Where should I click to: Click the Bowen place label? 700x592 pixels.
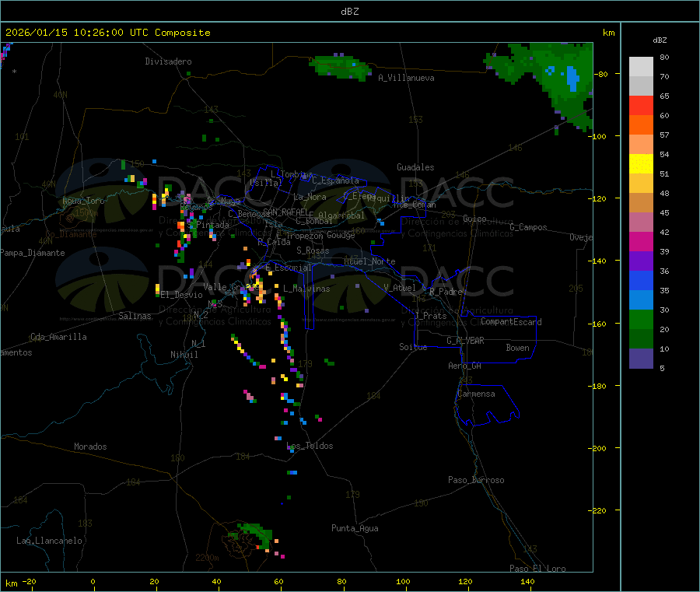tap(518, 348)
